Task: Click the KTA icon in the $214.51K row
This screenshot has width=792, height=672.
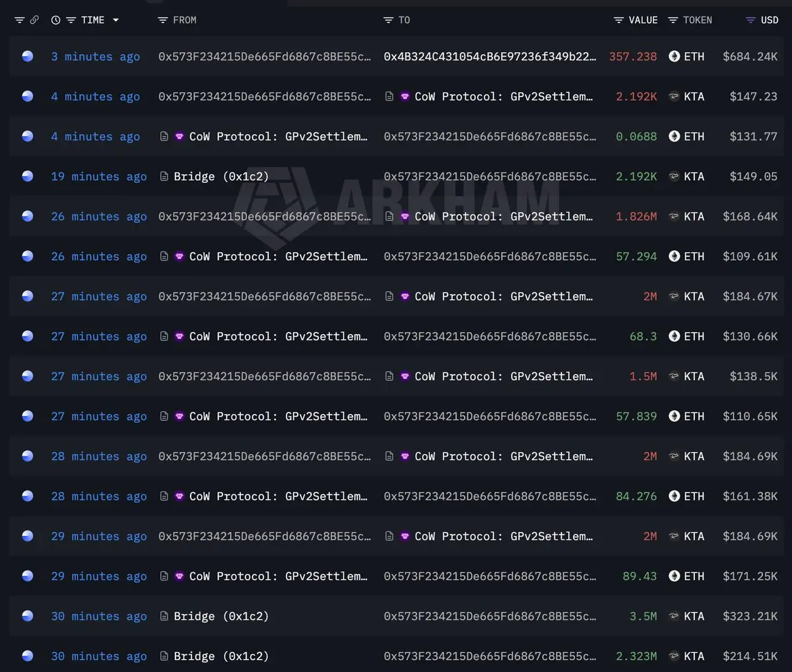Action: pyautogui.click(x=674, y=656)
